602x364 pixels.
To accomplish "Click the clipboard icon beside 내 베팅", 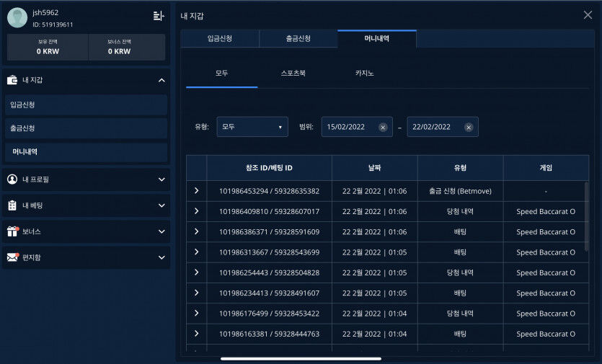I will point(12,205).
